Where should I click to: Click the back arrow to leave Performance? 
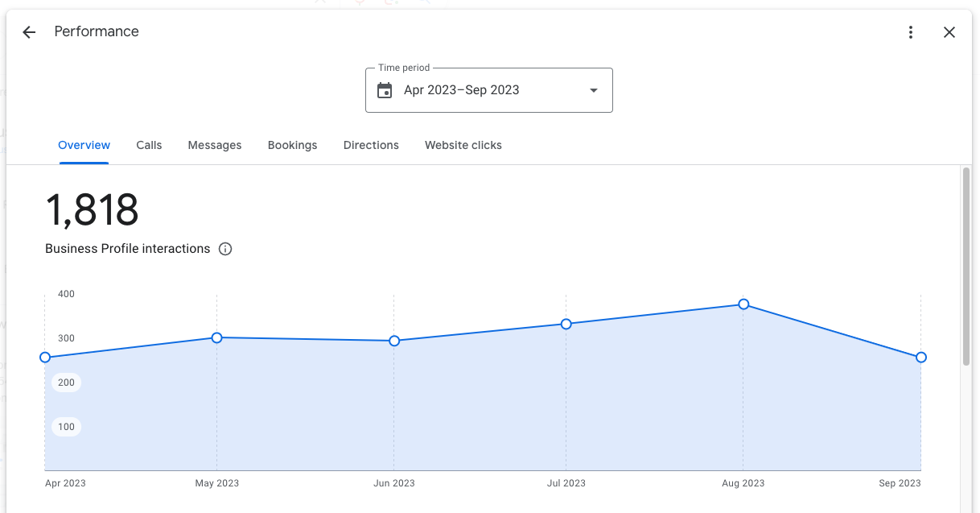click(x=29, y=32)
